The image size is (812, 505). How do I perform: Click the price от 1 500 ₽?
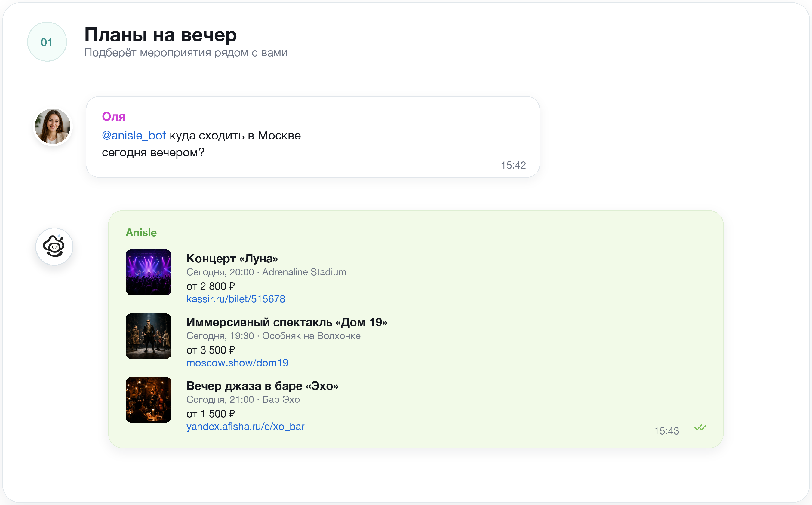(211, 414)
